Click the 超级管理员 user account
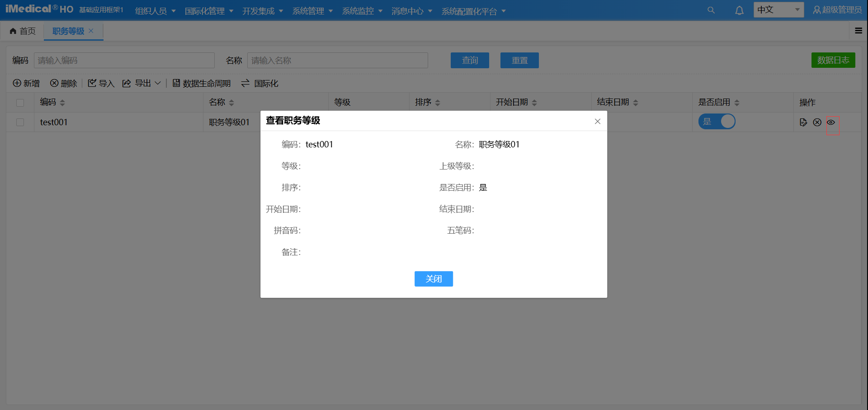 point(837,10)
